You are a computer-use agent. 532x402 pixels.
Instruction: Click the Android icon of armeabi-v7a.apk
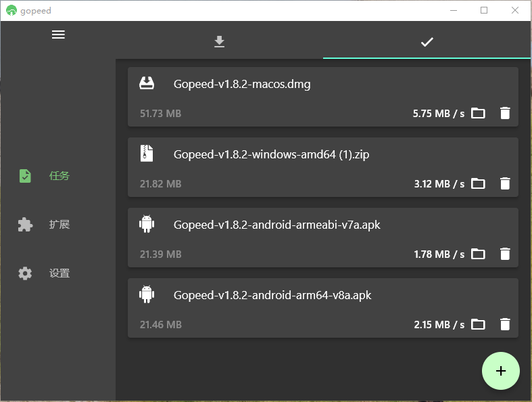coord(147,224)
